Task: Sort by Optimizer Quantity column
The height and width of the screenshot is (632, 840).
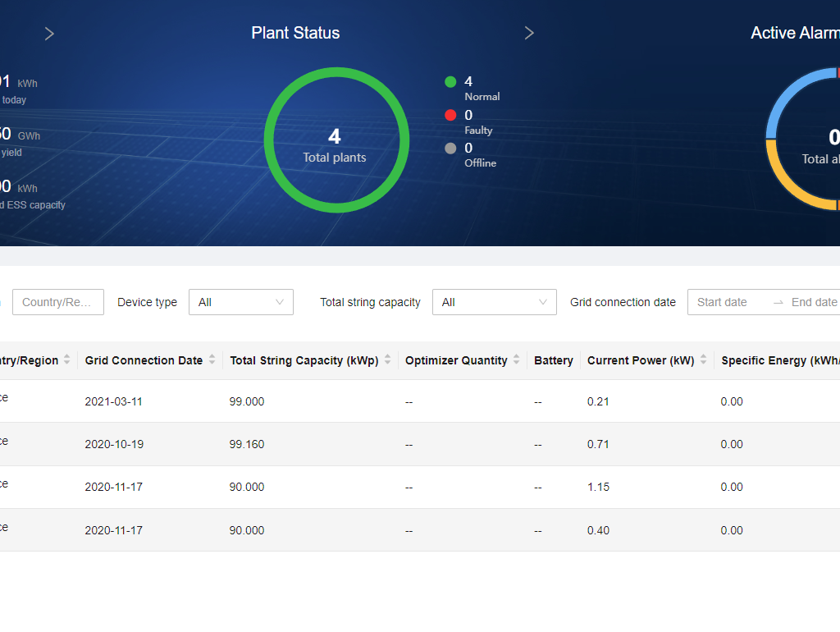Action: [x=516, y=360]
